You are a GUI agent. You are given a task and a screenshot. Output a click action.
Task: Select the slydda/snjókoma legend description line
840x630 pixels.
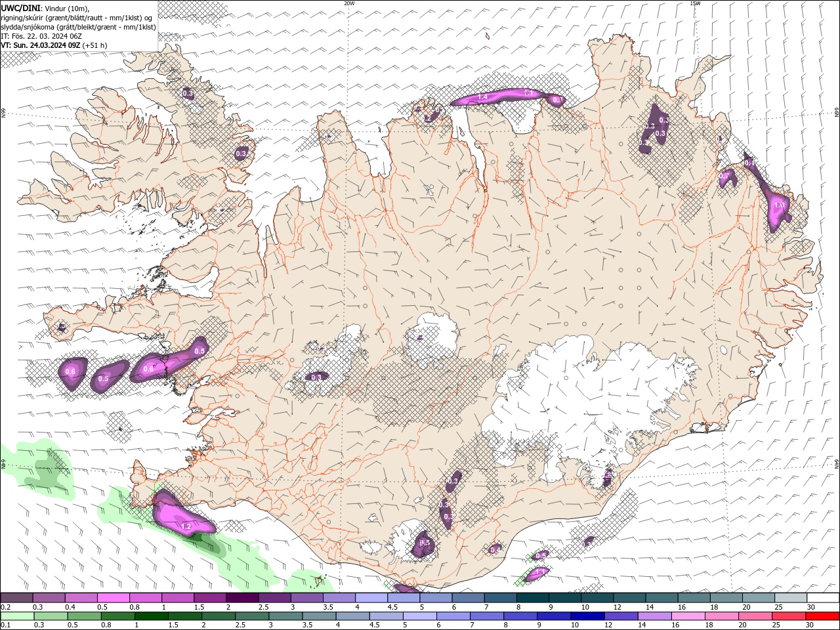click(79, 27)
